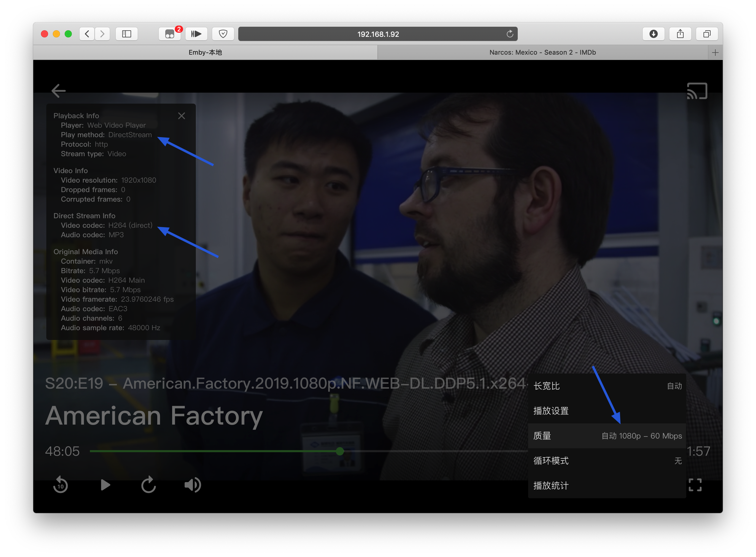The height and width of the screenshot is (557, 756).
Task: Click the remaining time 1:57
Action: pyautogui.click(x=698, y=451)
